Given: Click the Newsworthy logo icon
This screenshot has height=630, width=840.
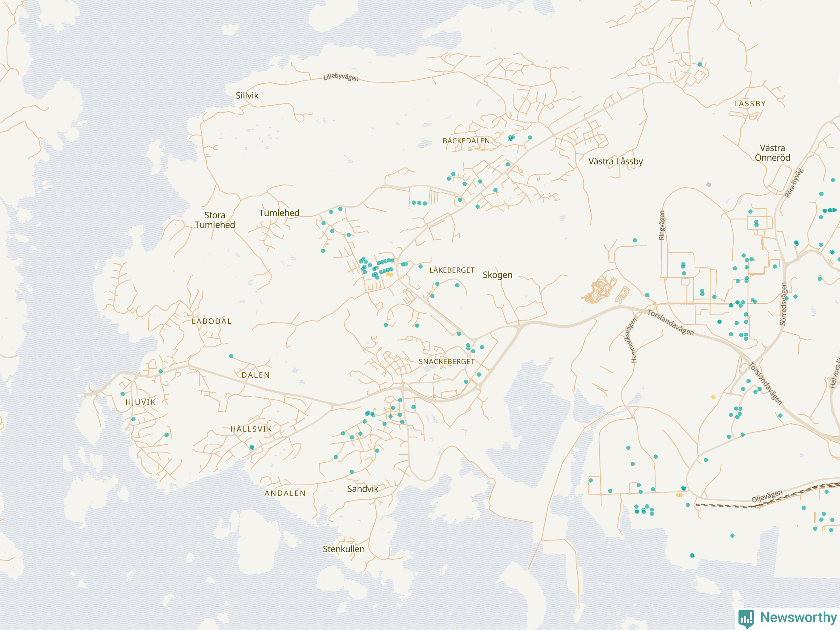Looking at the screenshot, I should point(746,619).
